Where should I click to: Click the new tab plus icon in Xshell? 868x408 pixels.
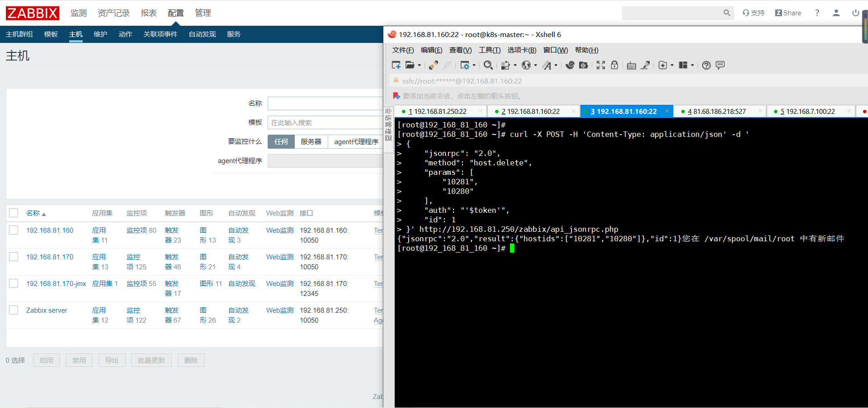click(x=663, y=65)
